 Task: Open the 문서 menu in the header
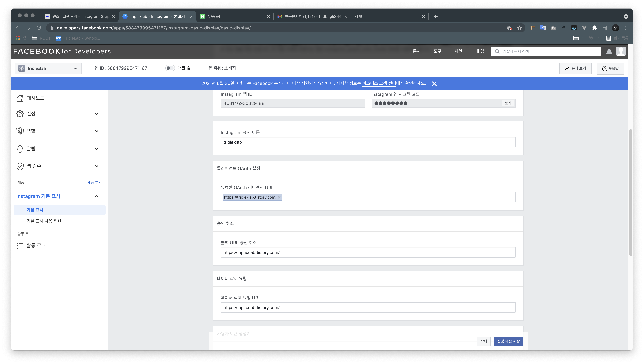[x=416, y=51]
